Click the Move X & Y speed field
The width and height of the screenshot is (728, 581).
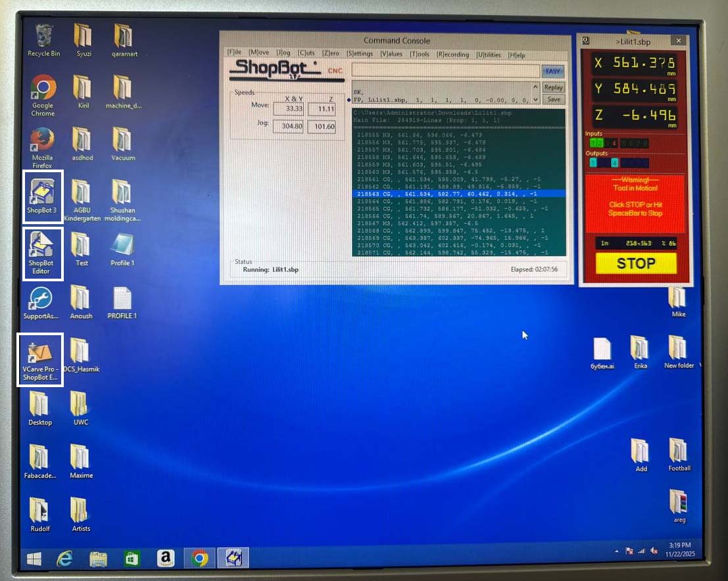click(x=288, y=108)
